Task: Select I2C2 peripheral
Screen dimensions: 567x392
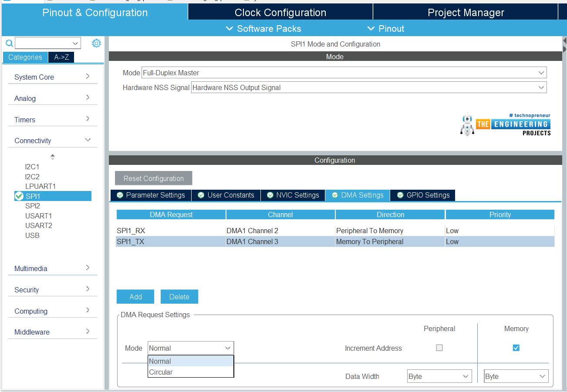Action: (x=32, y=177)
